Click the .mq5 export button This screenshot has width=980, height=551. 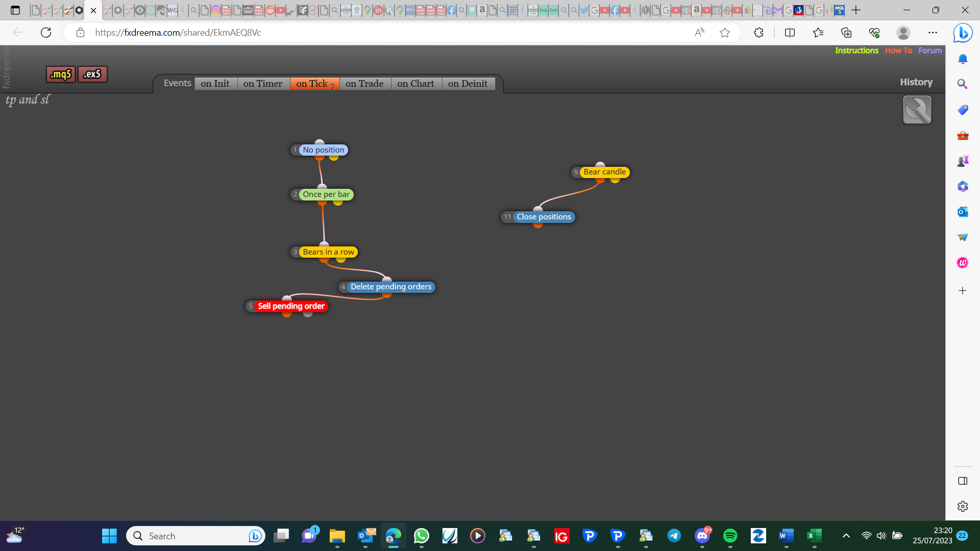(61, 74)
